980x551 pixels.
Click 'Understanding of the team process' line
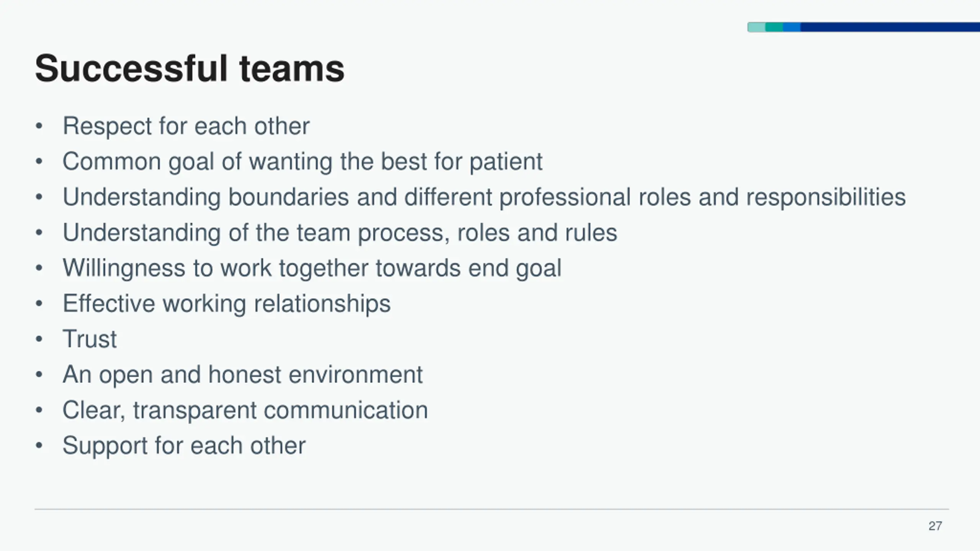click(x=340, y=233)
